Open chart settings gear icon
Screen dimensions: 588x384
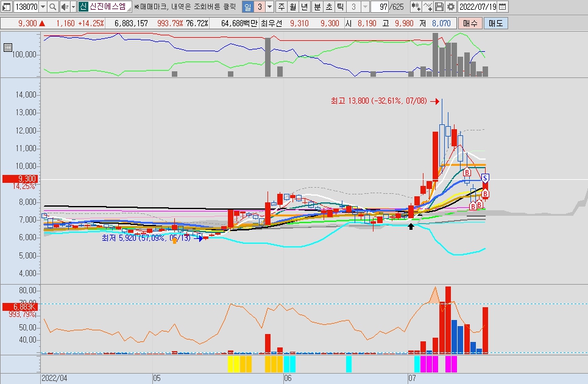point(451,7)
